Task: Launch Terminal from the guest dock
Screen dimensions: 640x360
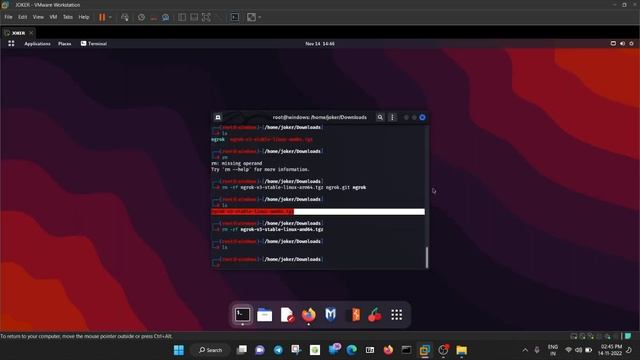Action: [242, 315]
